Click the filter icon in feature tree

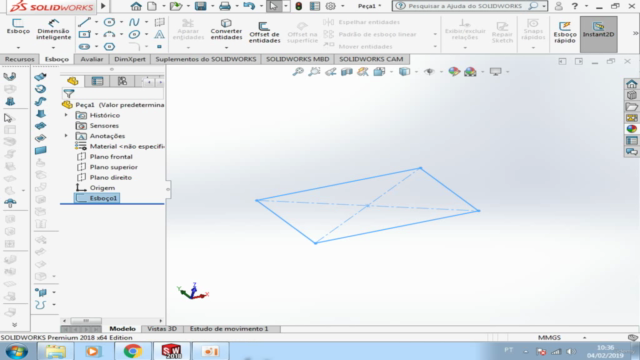click(69, 94)
